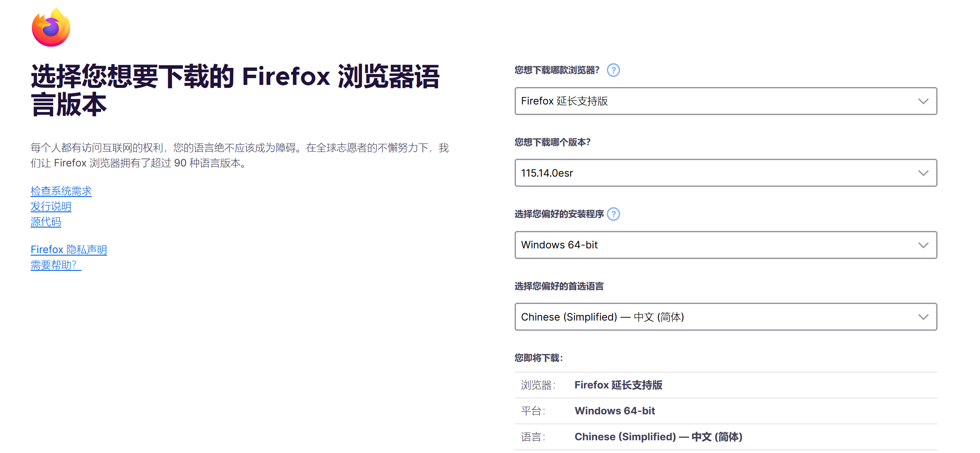Screen dimensions: 980x453
Task: Click the 您即将下载 summary heading
Action: pyautogui.click(x=538, y=358)
